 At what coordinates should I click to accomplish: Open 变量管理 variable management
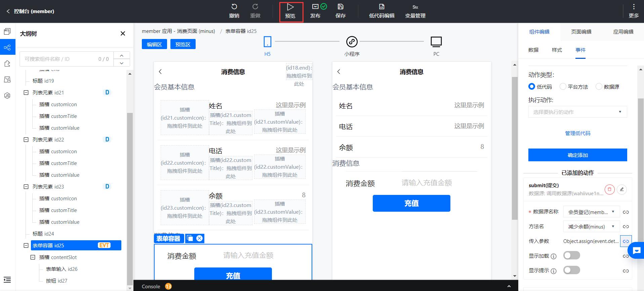click(x=415, y=11)
